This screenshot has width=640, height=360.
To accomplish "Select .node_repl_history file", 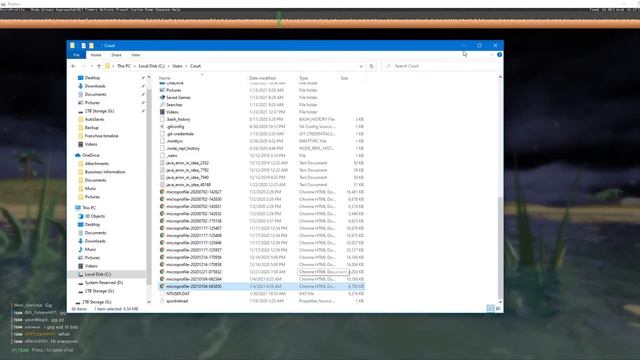I will click(x=183, y=149).
